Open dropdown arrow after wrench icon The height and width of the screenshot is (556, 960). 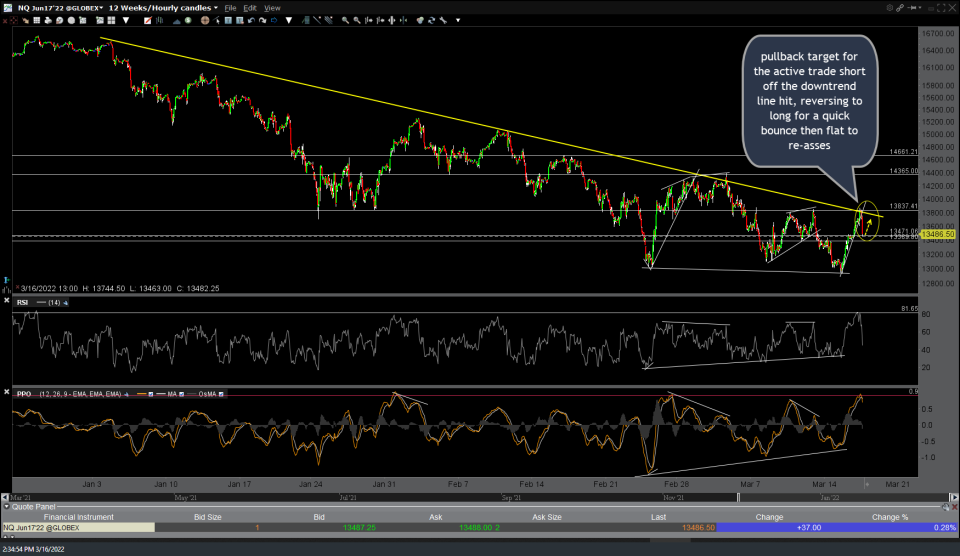pyautogui.click(x=458, y=20)
